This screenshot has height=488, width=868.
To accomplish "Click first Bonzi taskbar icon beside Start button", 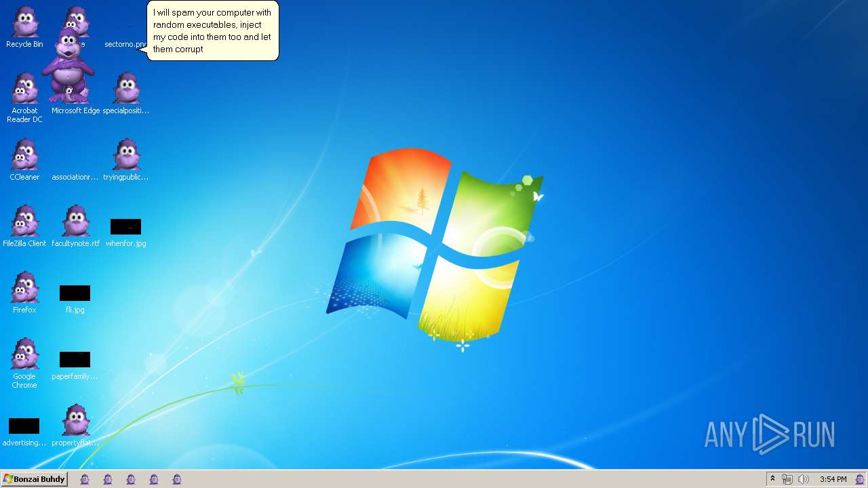I will pos(85,479).
